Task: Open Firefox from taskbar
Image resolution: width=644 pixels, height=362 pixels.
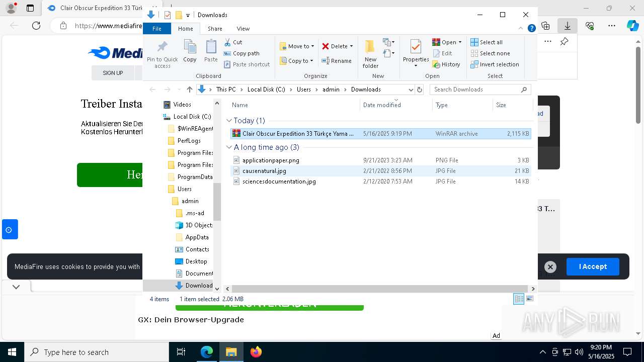Action: [x=256, y=352]
